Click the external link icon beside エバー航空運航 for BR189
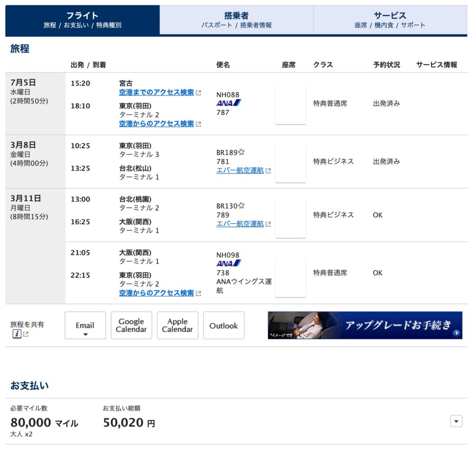Image resolution: width=476 pixels, height=449 pixels. coord(267,170)
